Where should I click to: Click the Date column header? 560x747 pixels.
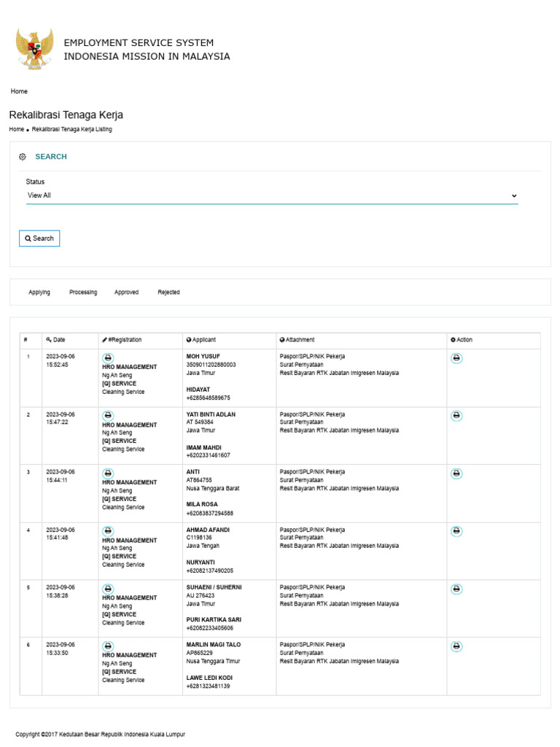click(x=55, y=340)
